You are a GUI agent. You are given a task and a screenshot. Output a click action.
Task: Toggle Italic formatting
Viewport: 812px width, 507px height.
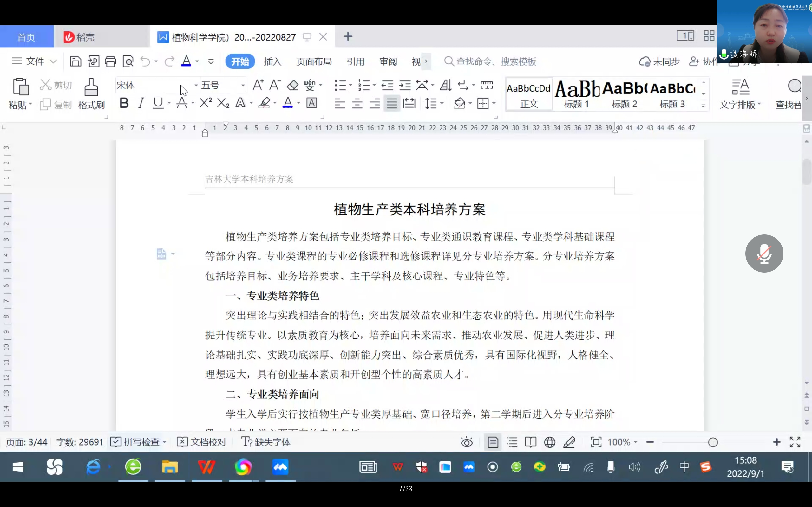click(141, 103)
